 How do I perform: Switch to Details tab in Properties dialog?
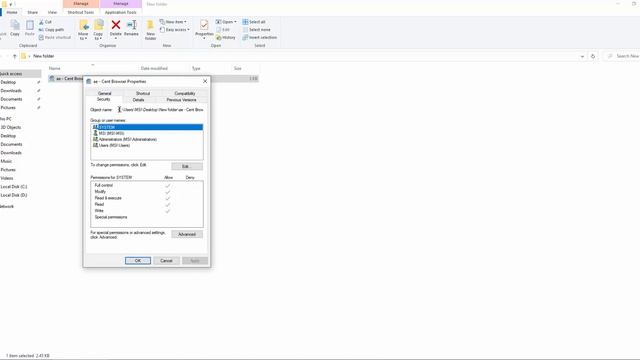click(x=139, y=100)
